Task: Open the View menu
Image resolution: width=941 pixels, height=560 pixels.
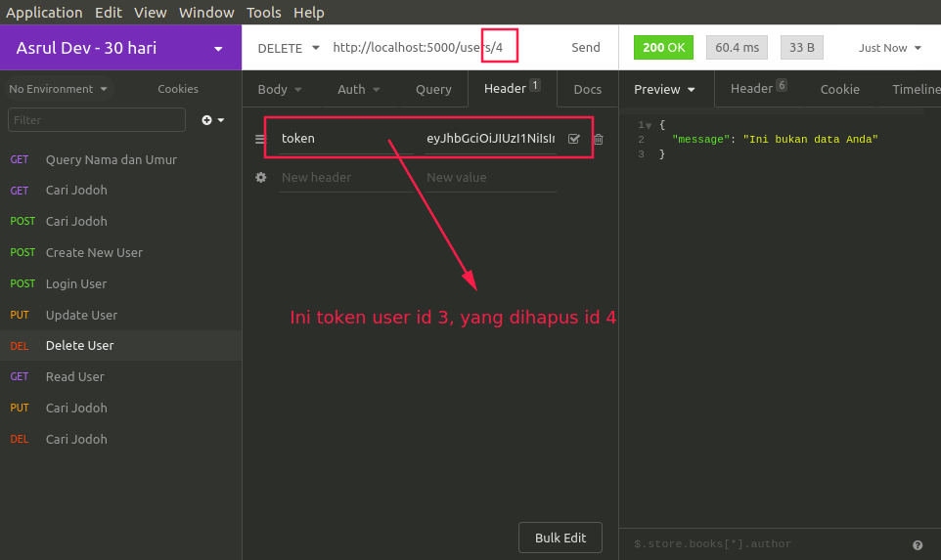Action: (150, 12)
